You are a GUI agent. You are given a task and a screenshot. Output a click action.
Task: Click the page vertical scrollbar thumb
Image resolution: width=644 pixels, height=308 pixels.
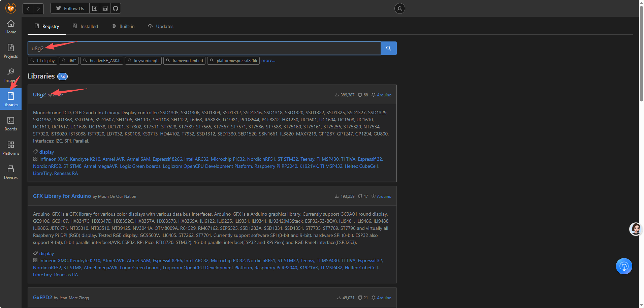coord(641,54)
